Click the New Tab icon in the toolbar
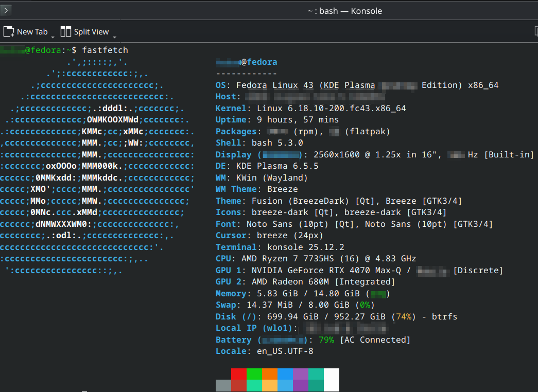 9,32
